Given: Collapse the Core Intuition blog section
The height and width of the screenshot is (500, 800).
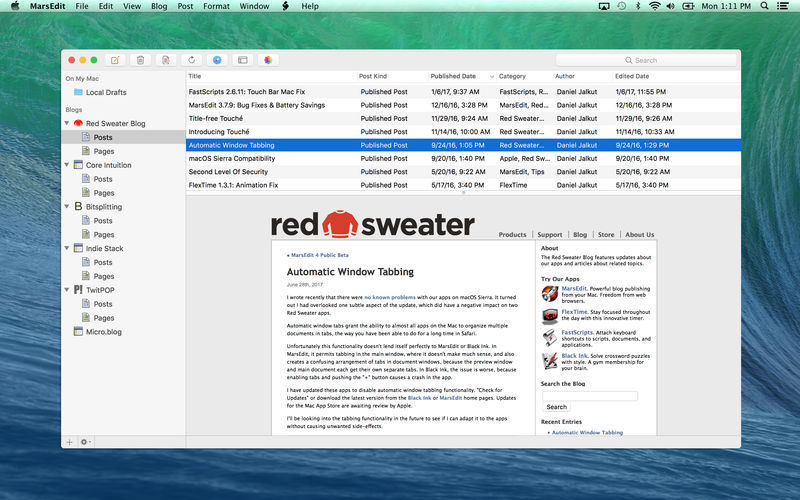Looking at the screenshot, I should pos(67,165).
